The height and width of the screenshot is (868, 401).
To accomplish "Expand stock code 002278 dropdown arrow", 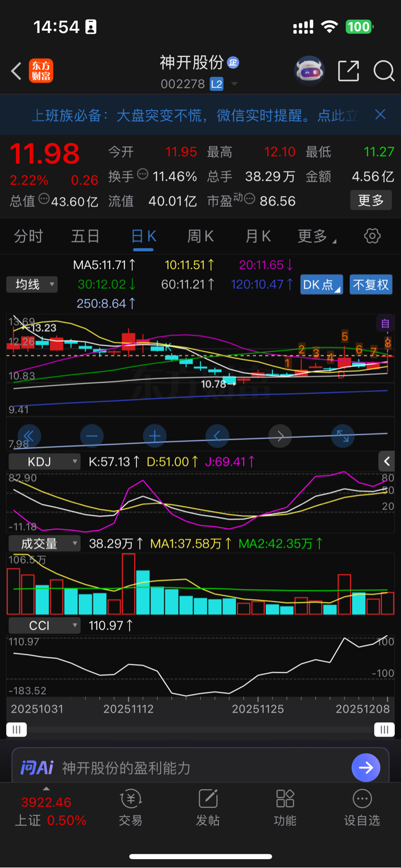I will point(234,84).
